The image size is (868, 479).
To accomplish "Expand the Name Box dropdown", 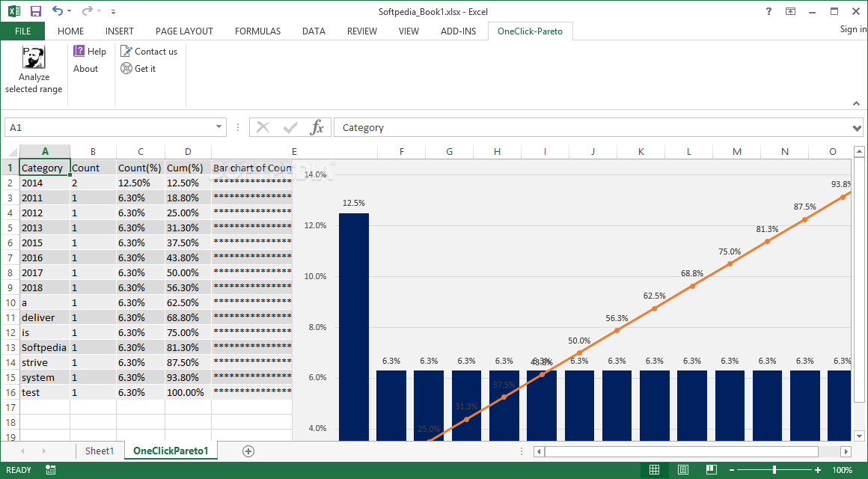I will tap(218, 127).
